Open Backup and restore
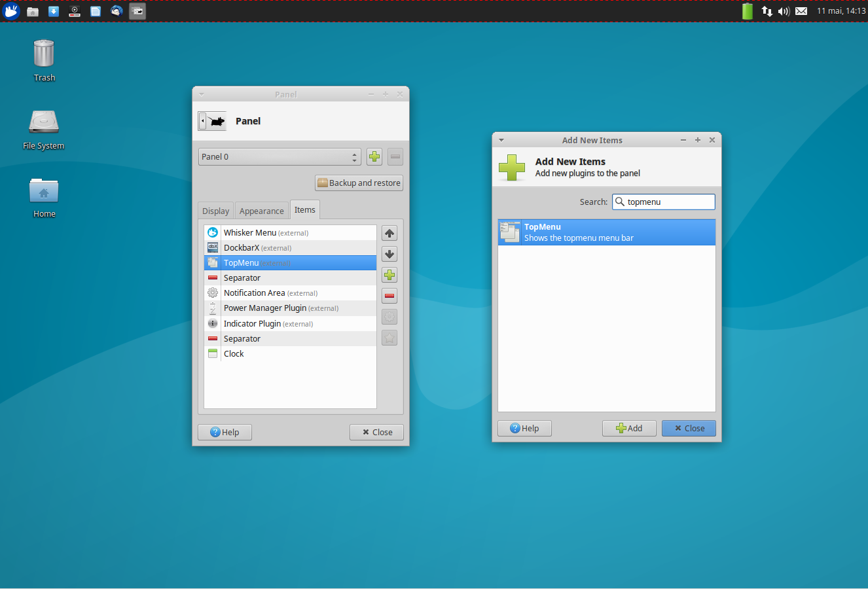 click(358, 183)
